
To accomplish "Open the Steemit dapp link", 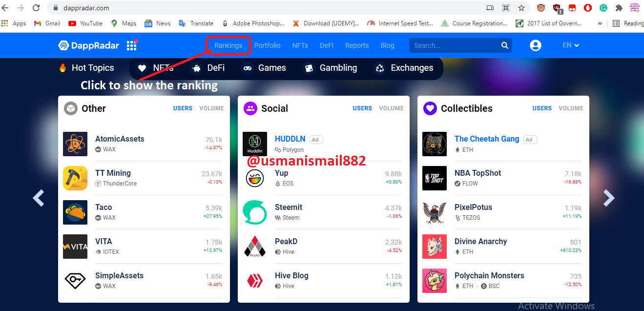I will [x=289, y=207].
